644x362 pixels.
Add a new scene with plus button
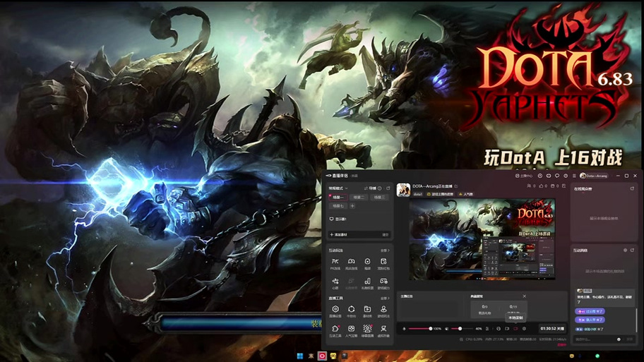pyautogui.click(x=352, y=205)
